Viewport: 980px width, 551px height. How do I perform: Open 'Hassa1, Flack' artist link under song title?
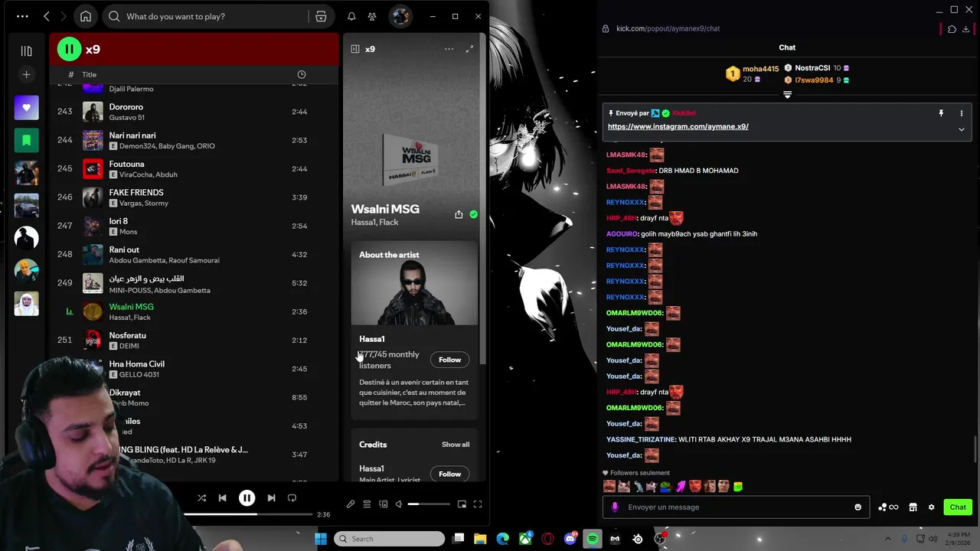tap(374, 223)
